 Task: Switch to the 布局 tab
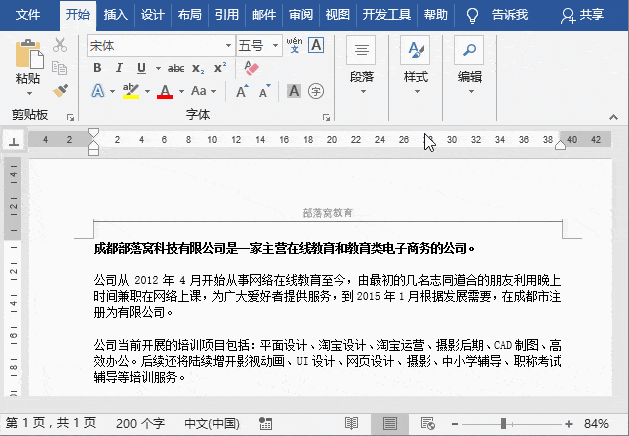click(x=189, y=15)
